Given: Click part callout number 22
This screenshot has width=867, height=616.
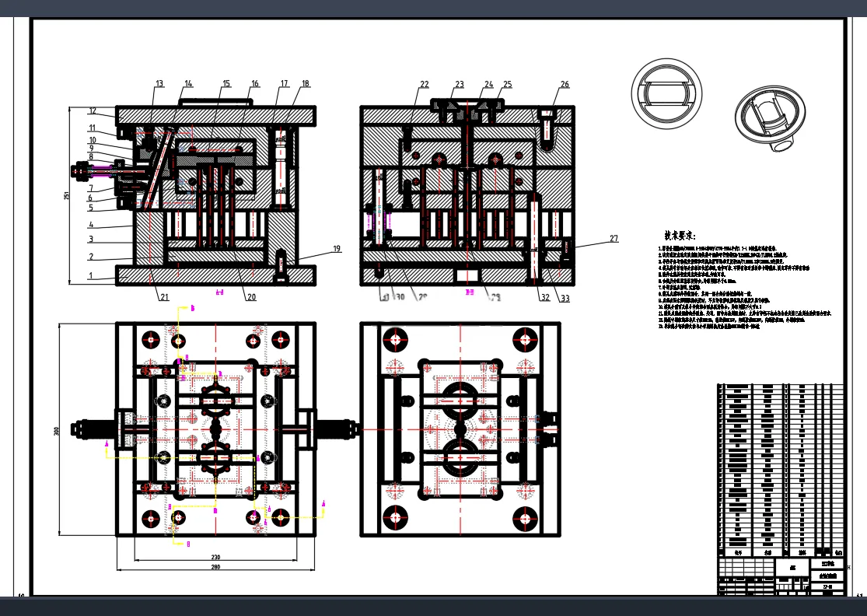Looking at the screenshot, I should [424, 84].
